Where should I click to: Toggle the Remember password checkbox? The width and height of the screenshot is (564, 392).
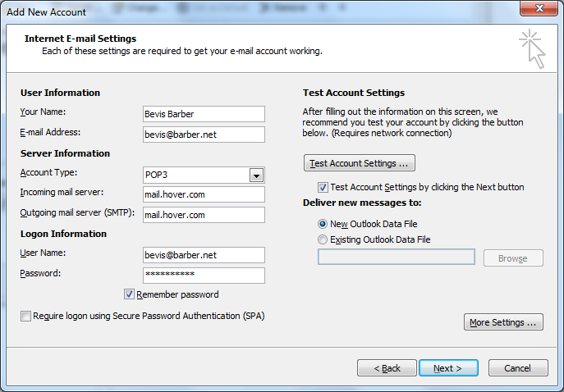click(129, 294)
